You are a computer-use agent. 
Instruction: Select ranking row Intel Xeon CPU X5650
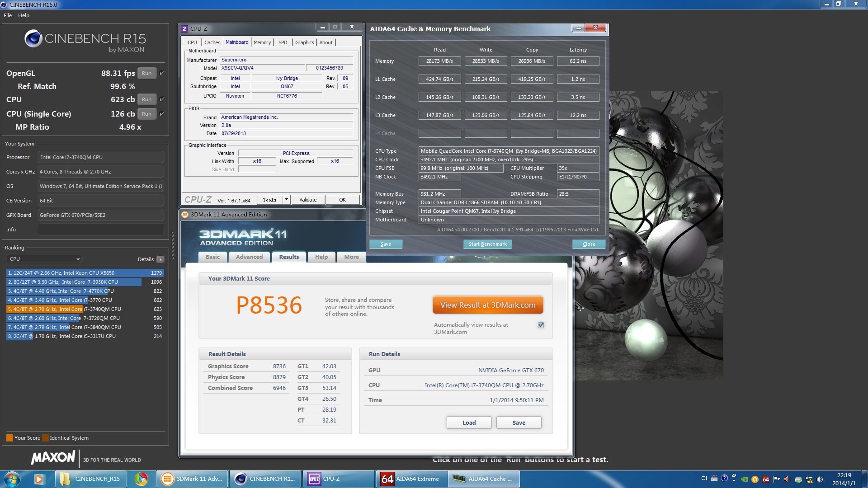(x=85, y=273)
